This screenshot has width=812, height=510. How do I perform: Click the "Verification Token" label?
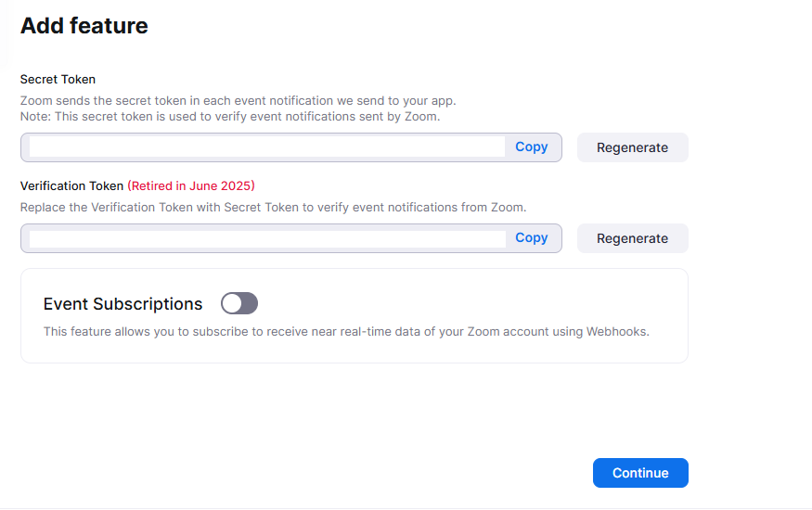pos(71,185)
